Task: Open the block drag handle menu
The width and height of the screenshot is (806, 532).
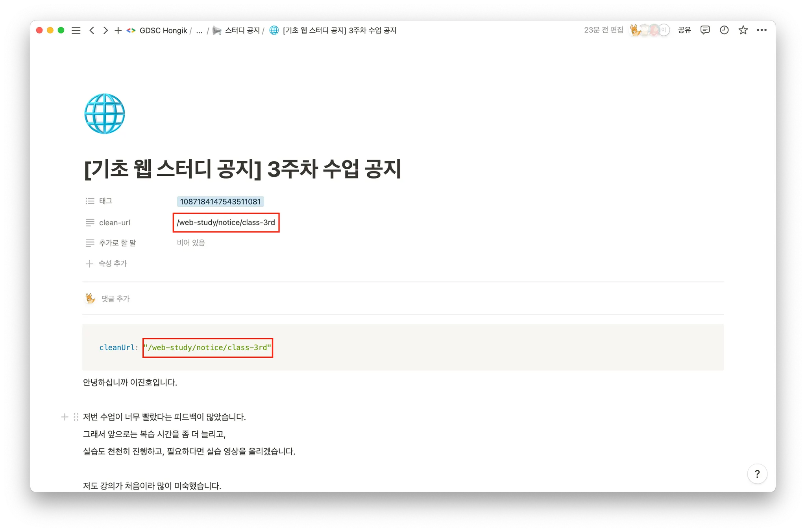Action: click(x=76, y=417)
